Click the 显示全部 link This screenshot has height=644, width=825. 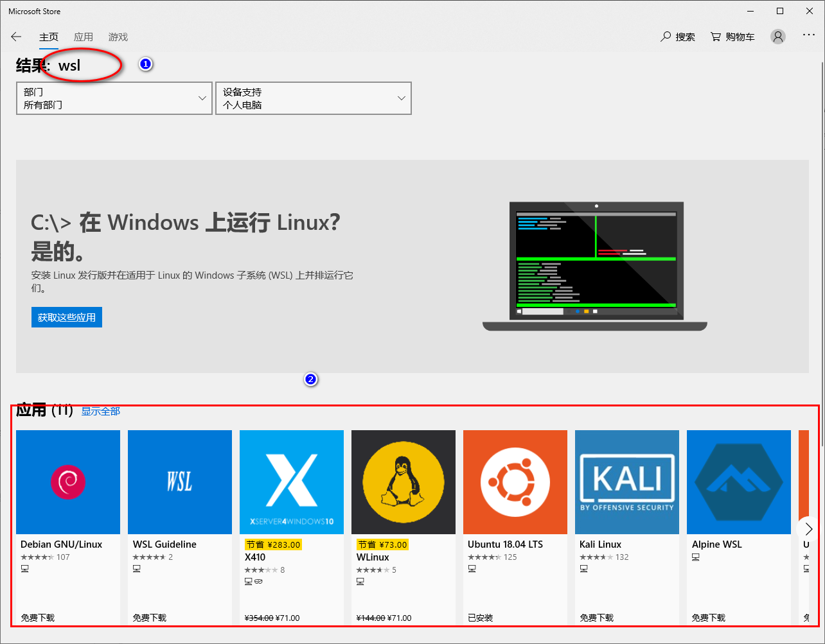click(x=100, y=412)
